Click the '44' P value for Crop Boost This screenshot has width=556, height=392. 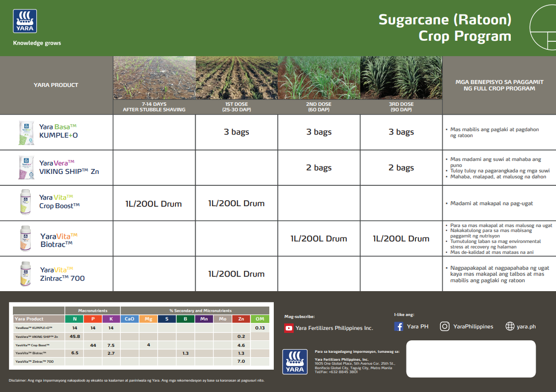(93, 345)
